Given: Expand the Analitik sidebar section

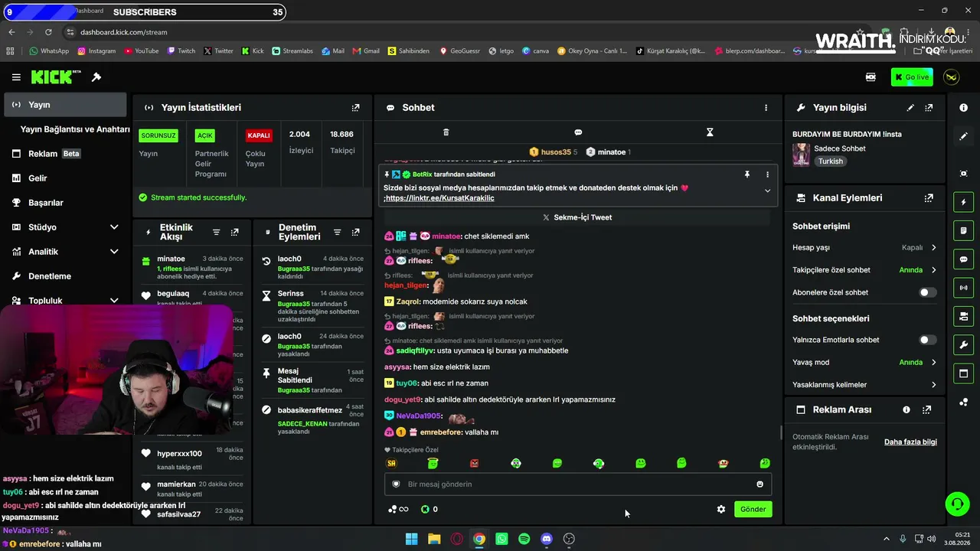Looking at the screenshot, I should click(x=114, y=252).
